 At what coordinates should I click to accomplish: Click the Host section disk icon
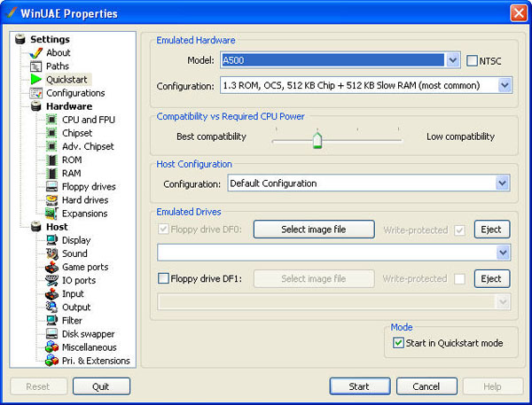pos(35,227)
